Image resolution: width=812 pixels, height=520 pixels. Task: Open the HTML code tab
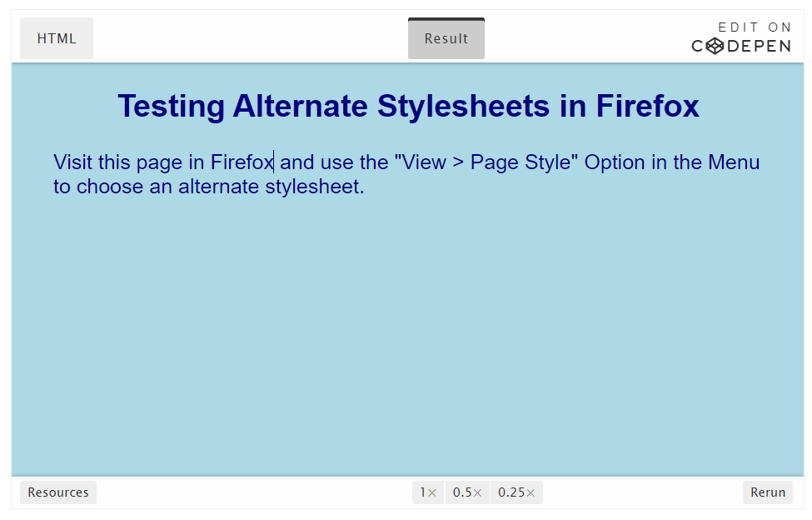(x=57, y=38)
